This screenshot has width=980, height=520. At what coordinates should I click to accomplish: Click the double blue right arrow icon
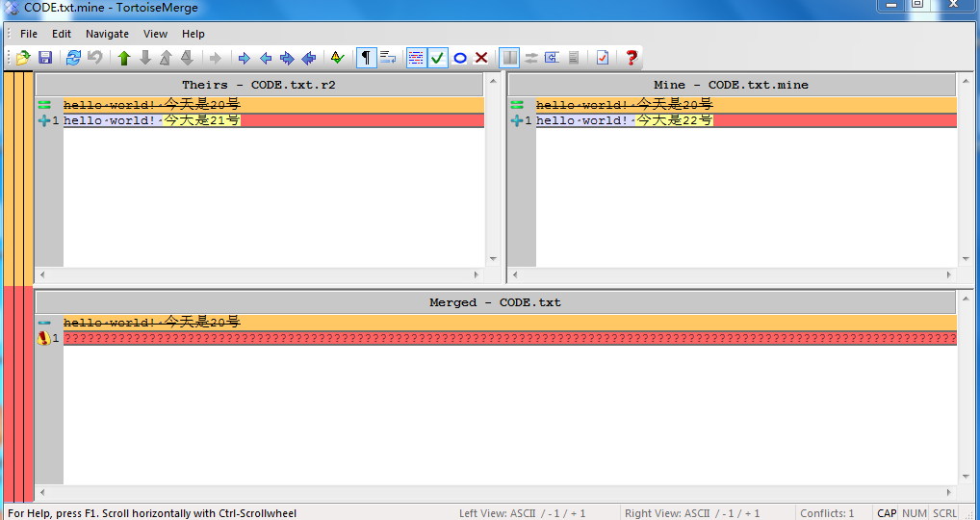pos(287,58)
